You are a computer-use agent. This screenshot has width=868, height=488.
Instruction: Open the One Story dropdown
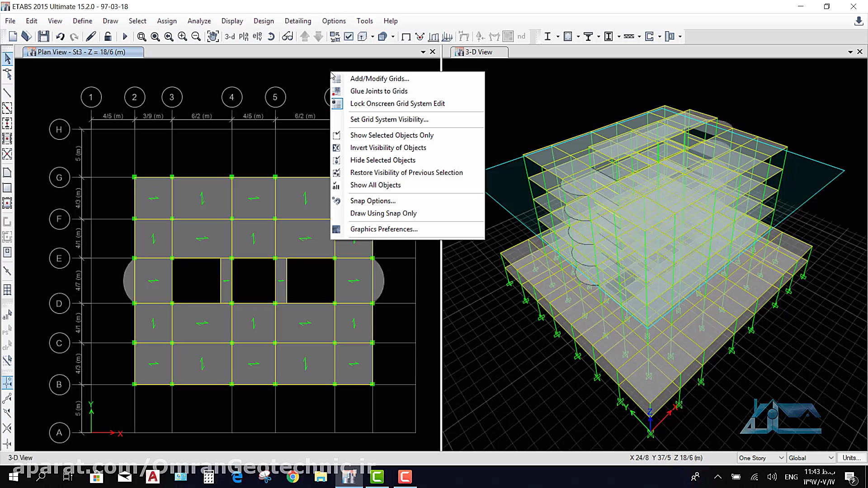pyautogui.click(x=761, y=458)
